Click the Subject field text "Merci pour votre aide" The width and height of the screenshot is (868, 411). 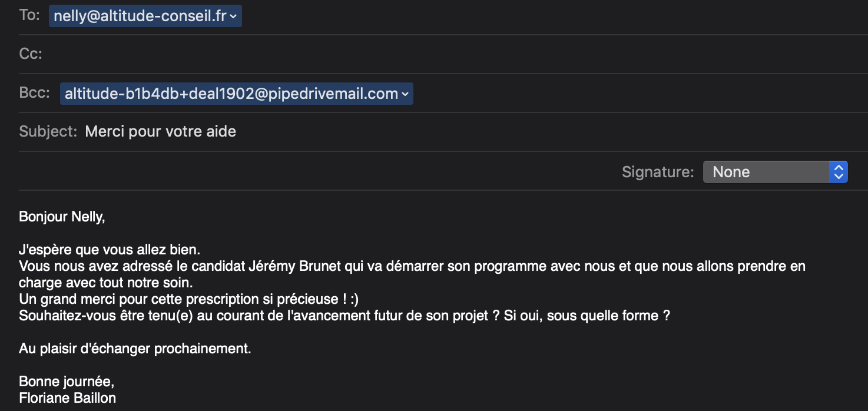coord(161,131)
